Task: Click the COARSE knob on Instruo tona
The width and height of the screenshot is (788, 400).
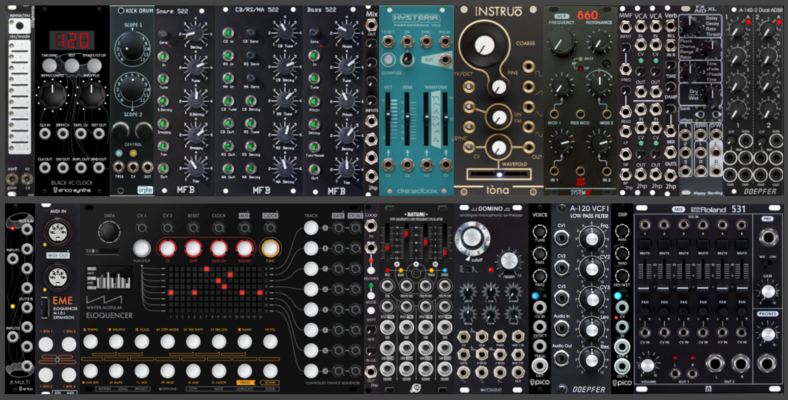Action: point(484,46)
